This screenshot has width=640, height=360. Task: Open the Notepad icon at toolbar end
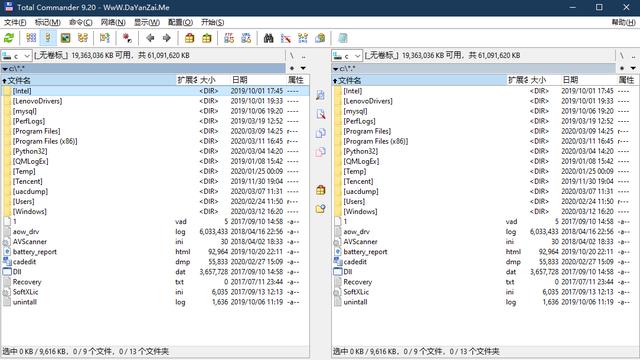[342, 38]
